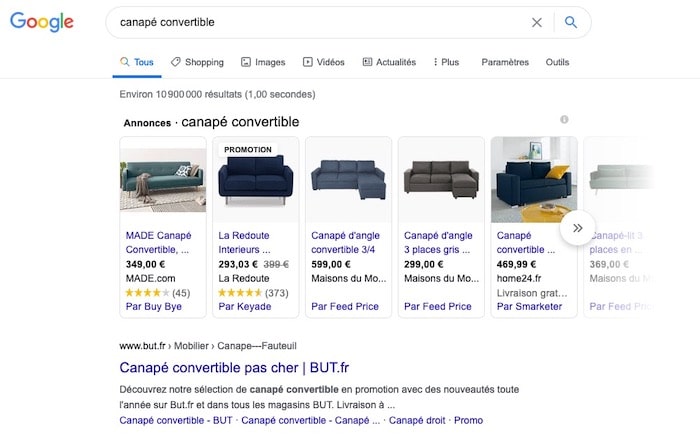Open the Paramètres menu

coord(505,62)
